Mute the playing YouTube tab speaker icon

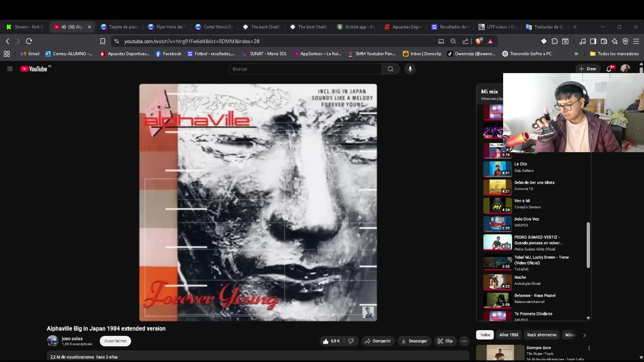click(63, 27)
